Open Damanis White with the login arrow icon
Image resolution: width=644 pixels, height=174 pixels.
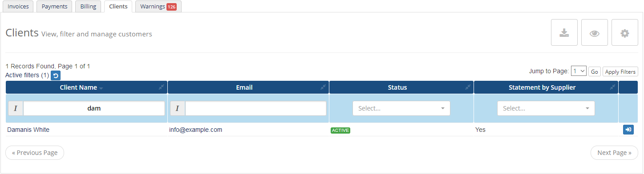click(x=628, y=130)
